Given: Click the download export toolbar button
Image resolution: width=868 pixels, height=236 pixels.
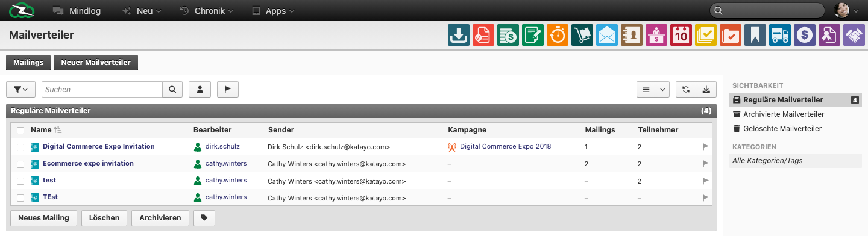Looking at the screenshot, I should pyautogui.click(x=706, y=89).
